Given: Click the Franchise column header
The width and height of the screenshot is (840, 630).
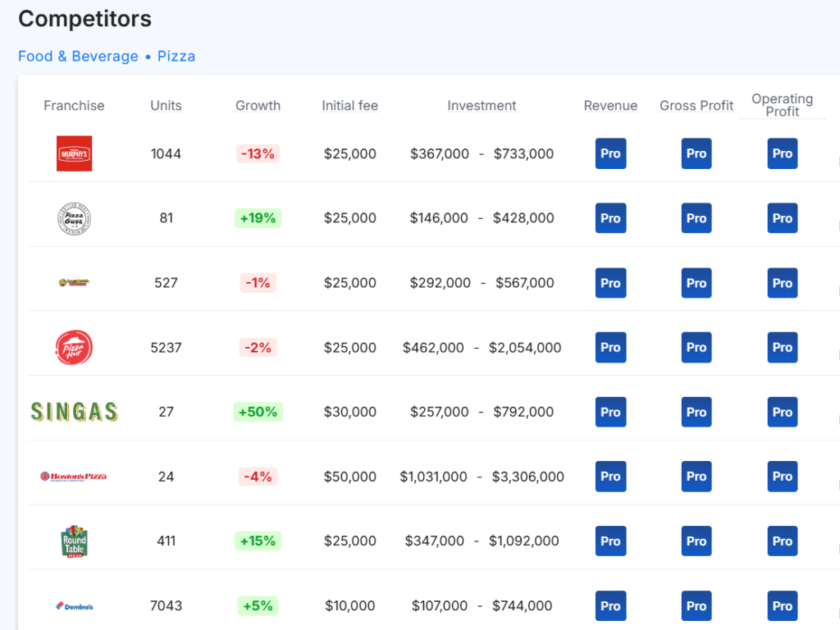Looking at the screenshot, I should (x=74, y=106).
